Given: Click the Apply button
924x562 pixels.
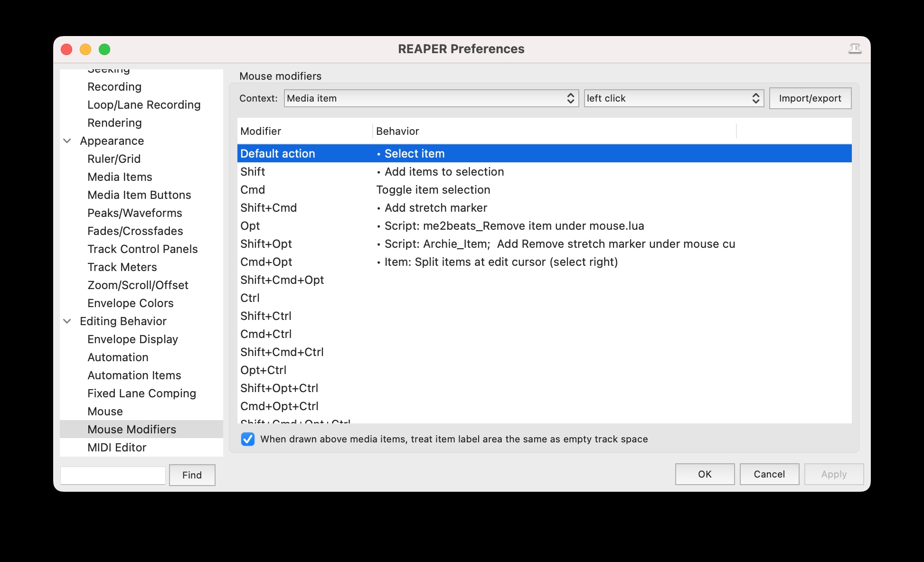Looking at the screenshot, I should pyautogui.click(x=834, y=474).
